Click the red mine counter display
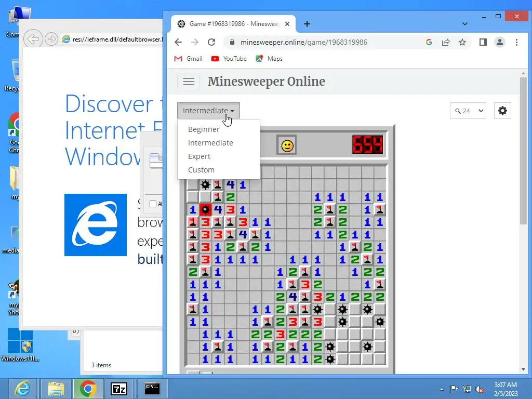The image size is (532, 399). point(368,145)
